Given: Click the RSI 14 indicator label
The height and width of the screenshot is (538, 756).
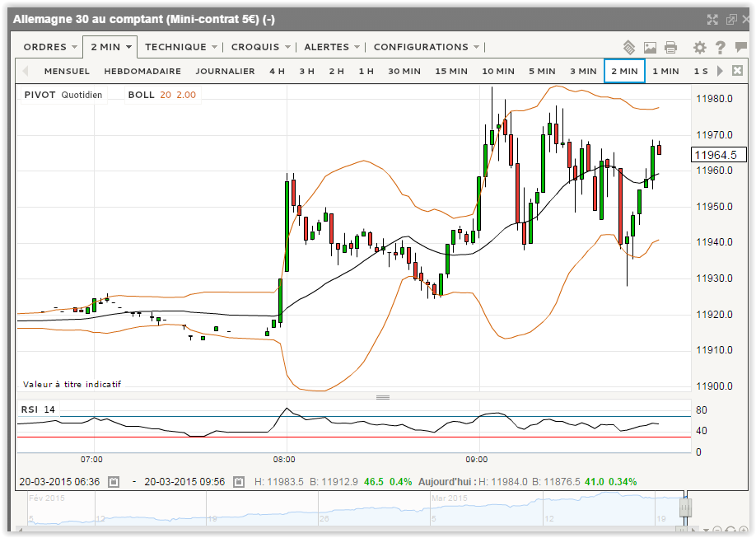Looking at the screenshot, I should point(38,409).
